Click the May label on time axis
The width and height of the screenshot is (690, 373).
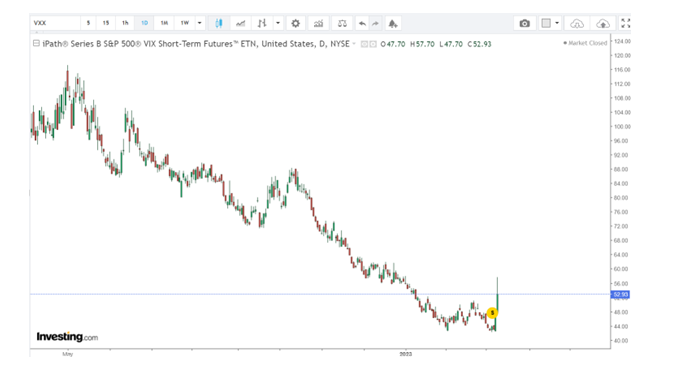[67, 354]
